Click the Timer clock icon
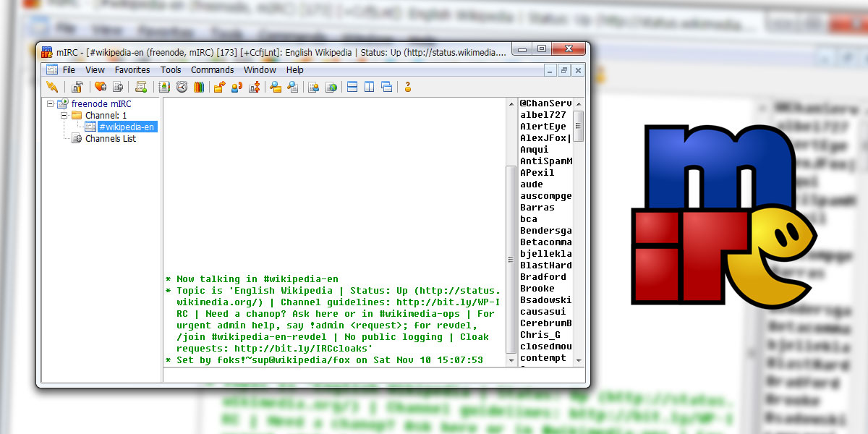Viewport: 868px width, 434px height. (182, 87)
